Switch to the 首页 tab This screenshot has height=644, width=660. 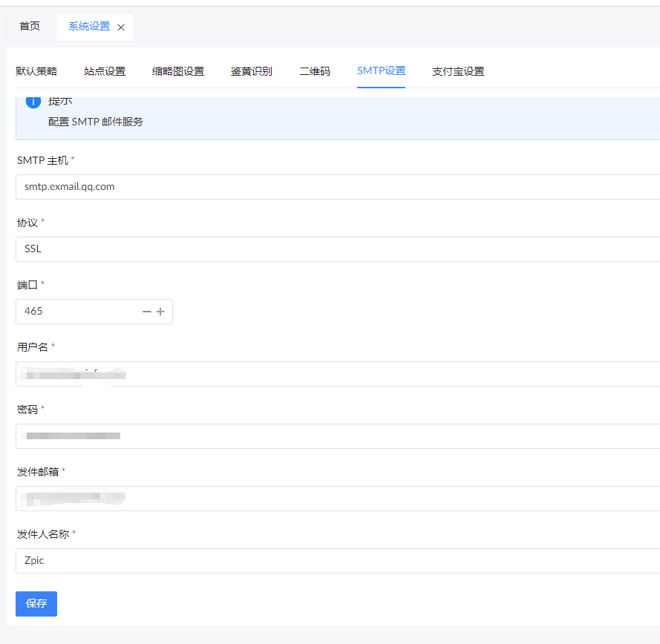click(x=30, y=27)
